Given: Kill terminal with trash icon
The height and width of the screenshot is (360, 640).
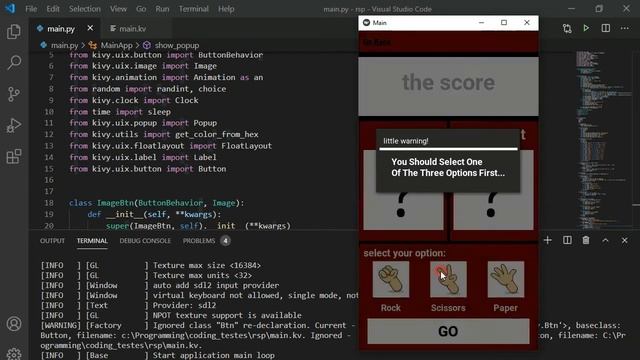Looking at the screenshot, I should pos(586,240).
